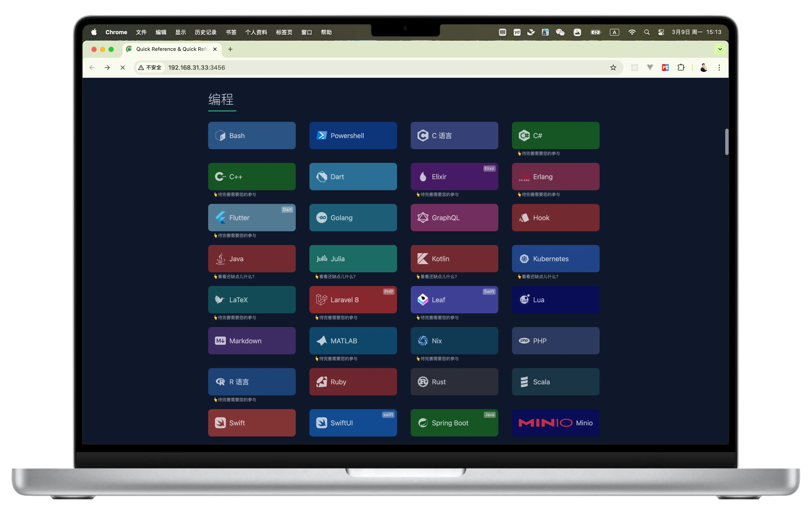Open the Lua reference card
Screen dimensions: 812x513
point(555,300)
